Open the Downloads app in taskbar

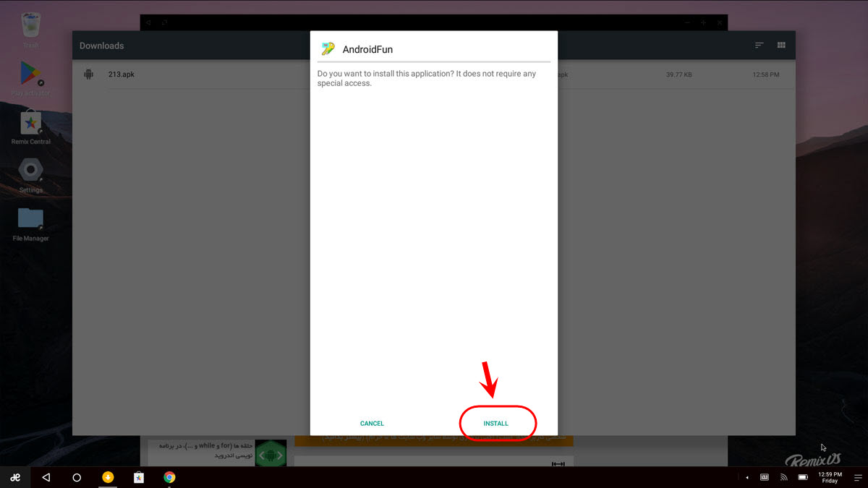(108, 477)
